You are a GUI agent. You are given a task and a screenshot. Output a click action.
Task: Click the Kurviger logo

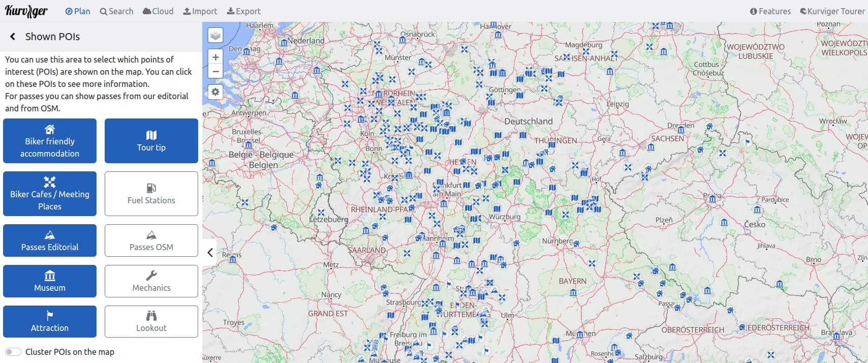click(x=26, y=11)
